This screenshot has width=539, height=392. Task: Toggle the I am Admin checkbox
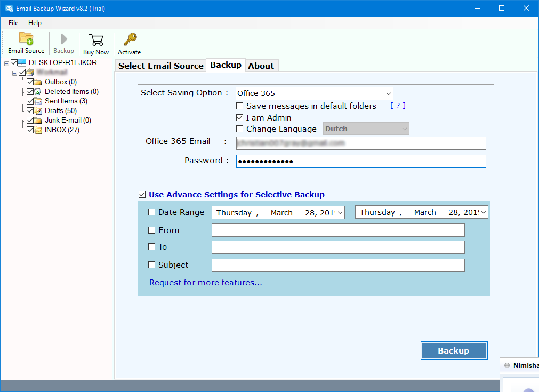[240, 117]
